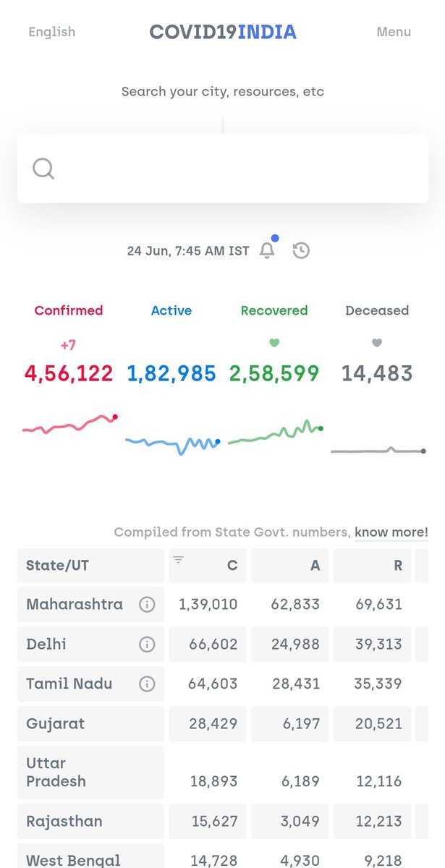The width and height of the screenshot is (445, 868).
Task: Click the blue Active trend sparkline
Action: coord(172,445)
